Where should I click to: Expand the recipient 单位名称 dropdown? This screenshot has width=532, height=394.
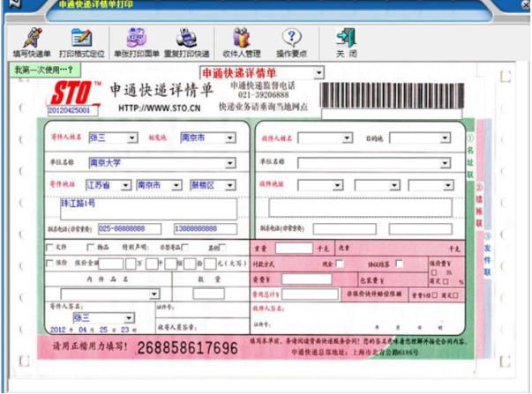pyautogui.click(x=445, y=163)
